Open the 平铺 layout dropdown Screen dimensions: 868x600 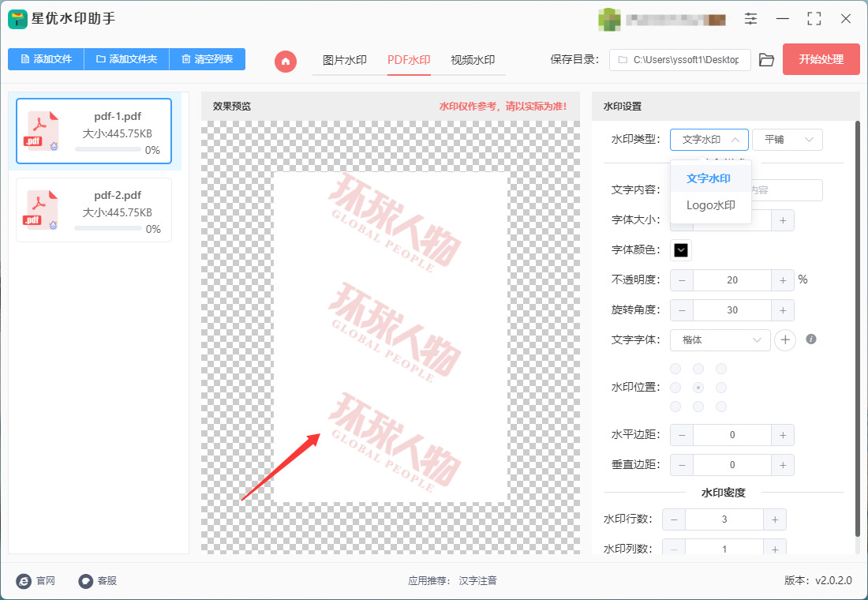[788, 140]
